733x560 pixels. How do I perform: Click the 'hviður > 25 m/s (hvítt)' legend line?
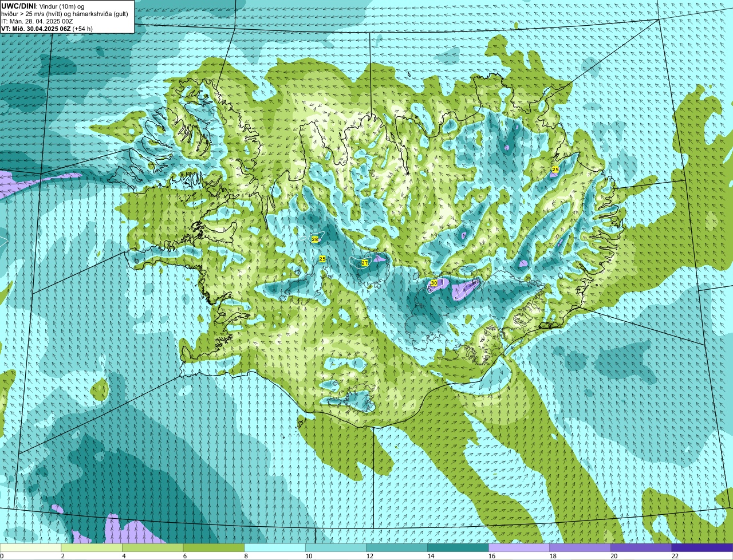coord(64,14)
